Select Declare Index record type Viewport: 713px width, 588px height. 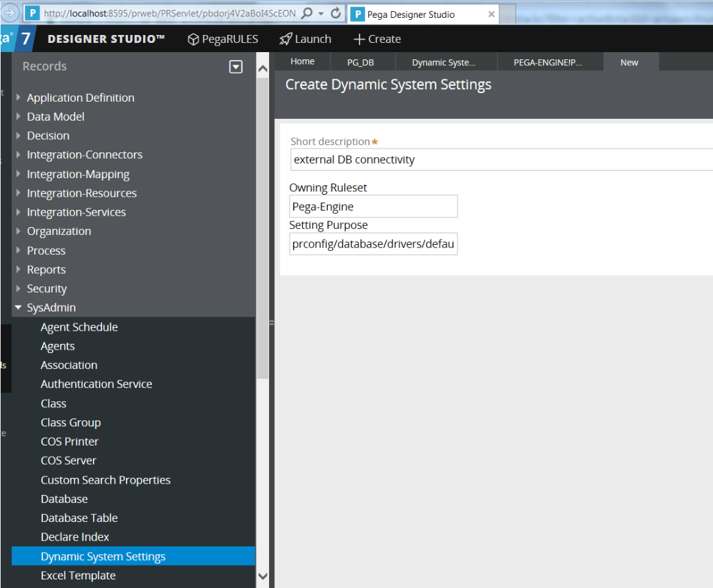75,537
